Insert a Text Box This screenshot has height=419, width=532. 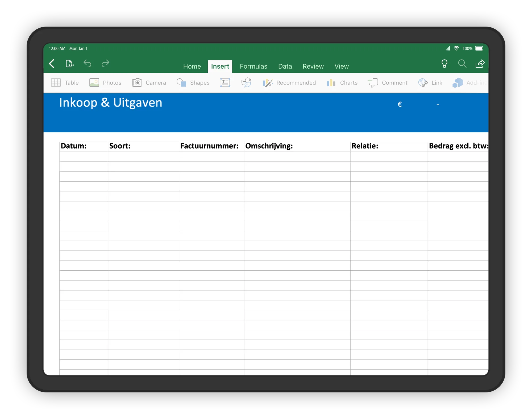225,83
